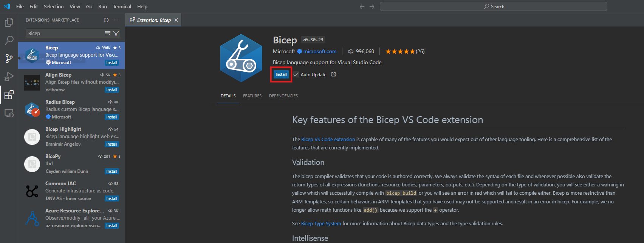The image size is (644, 243).
Task: Open the microsoft.com publisher link
Action: [320, 52]
